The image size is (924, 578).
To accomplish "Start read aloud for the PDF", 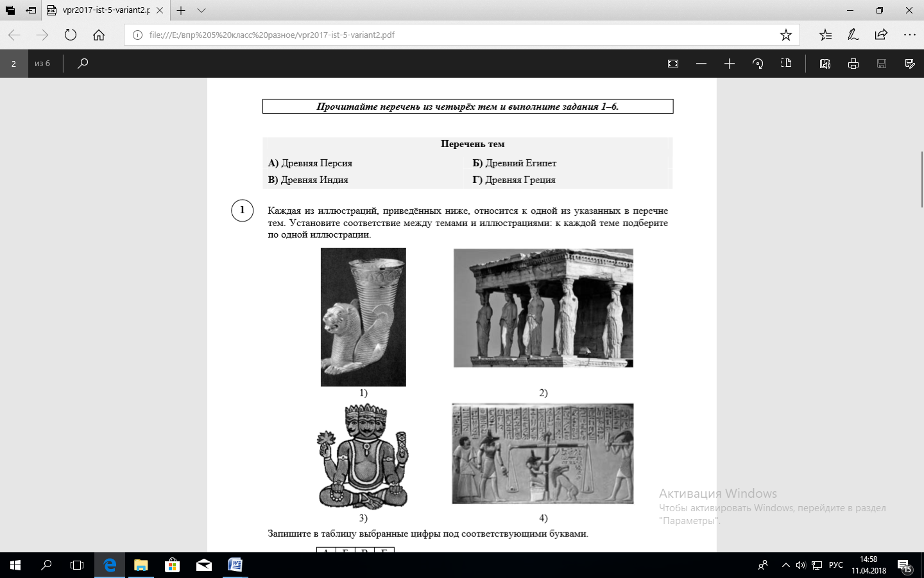I will click(825, 64).
